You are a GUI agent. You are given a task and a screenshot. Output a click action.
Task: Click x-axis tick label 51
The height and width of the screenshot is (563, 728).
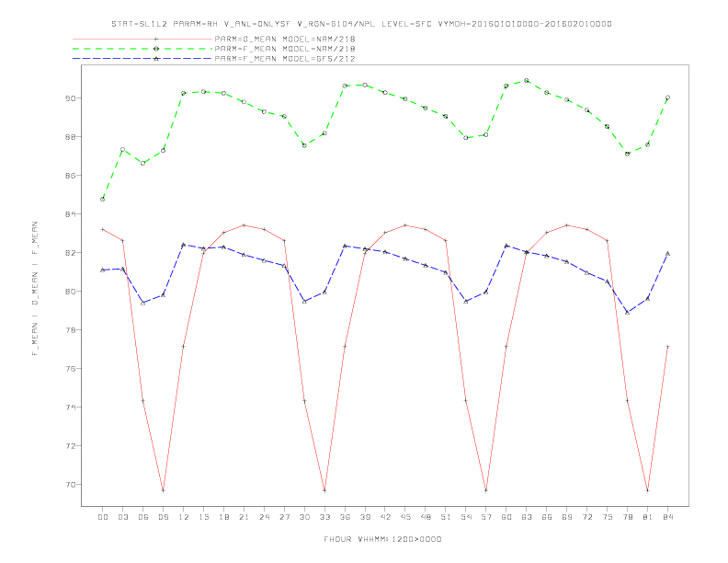pos(446,517)
